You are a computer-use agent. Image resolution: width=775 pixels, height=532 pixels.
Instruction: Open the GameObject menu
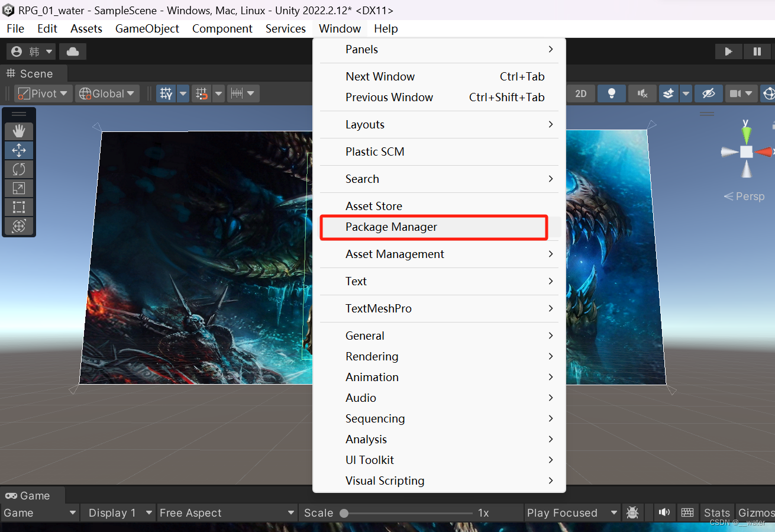click(147, 28)
